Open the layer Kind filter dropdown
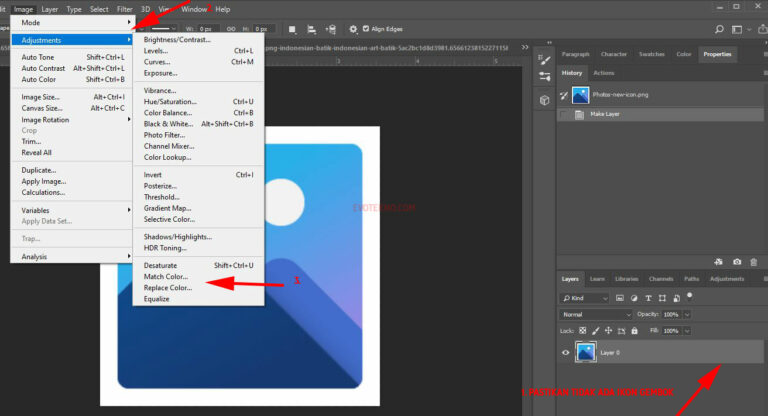The height and width of the screenshot is (416, 768). point(585,298)
